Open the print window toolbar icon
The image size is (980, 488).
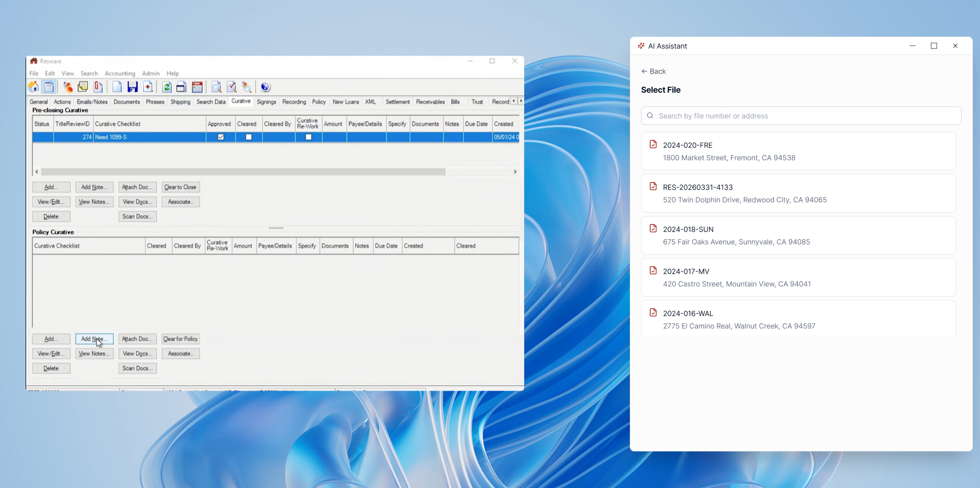pos(181,87)
